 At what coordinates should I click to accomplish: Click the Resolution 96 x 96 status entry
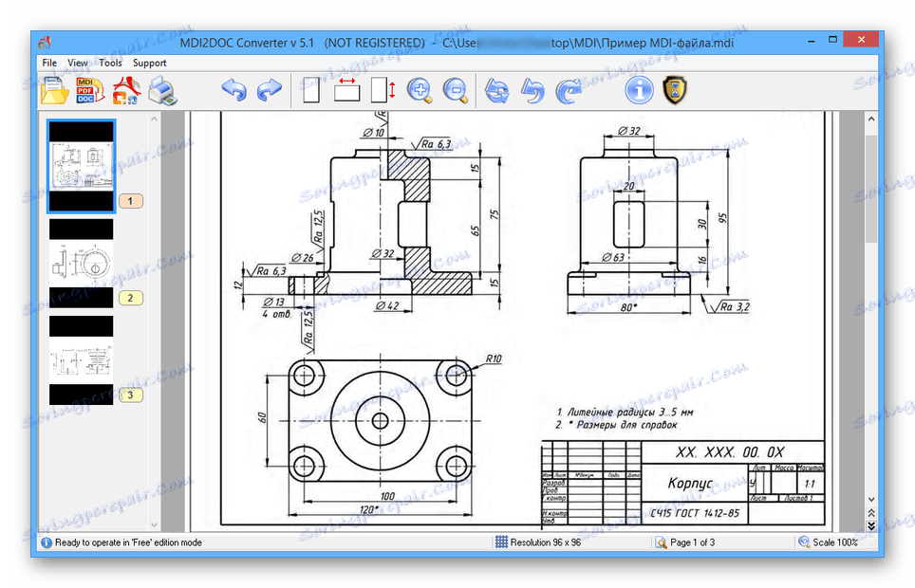point(545,542)
